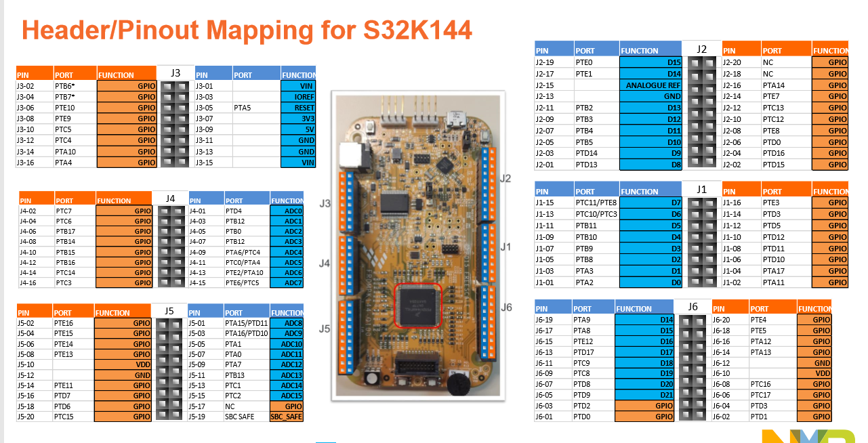Click the pin cell 'J6-19'
Viewport: 868px width, 443px height.
click(553, 320)
